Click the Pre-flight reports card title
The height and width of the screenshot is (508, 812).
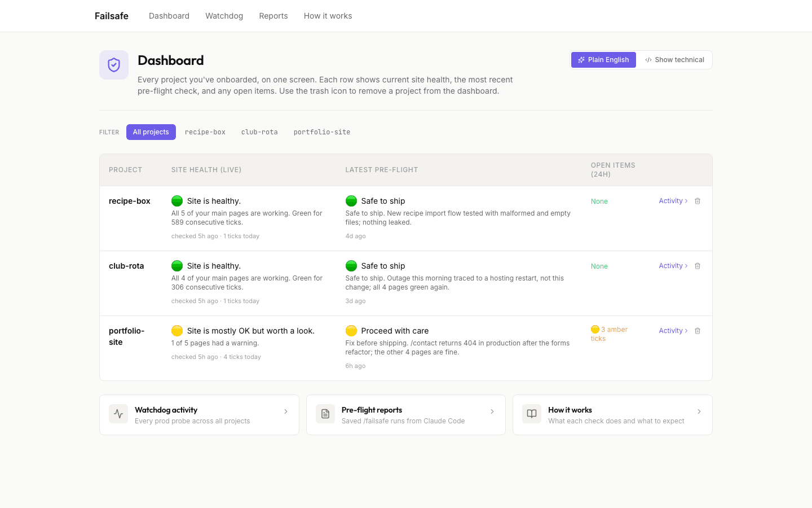(x=372, y=410)
